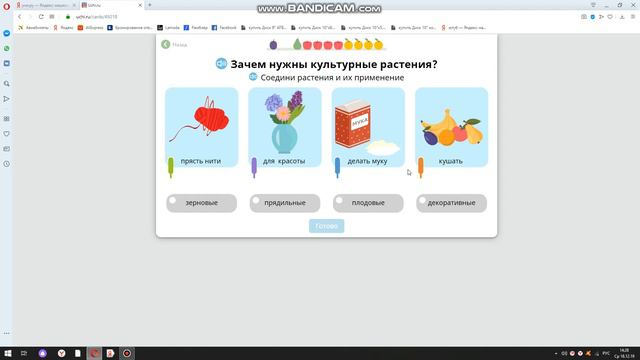
Task: Select the декоративные answer chip
Action: pyautogui.click(x=451, y=203)
